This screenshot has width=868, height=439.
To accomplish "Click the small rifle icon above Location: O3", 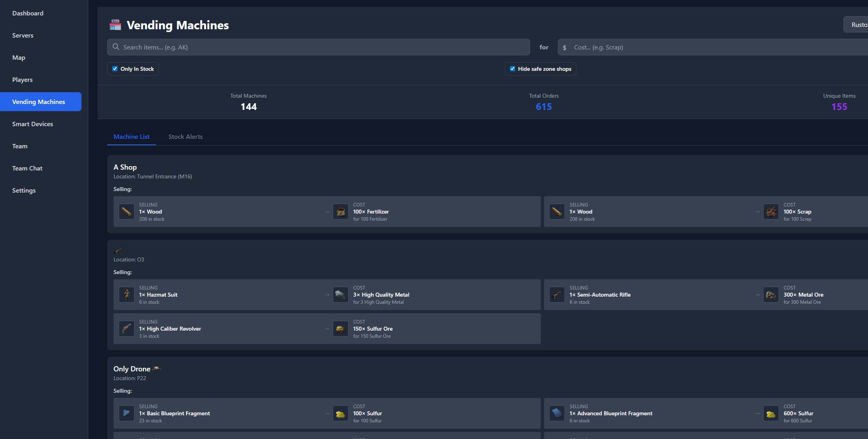I will 118,251.
